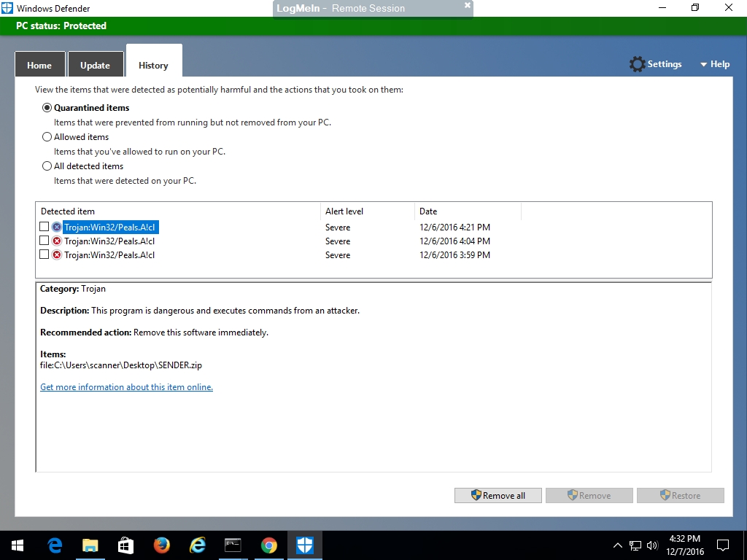747x560 pixels.
Task: Launch Internet Explorer from the taskbar
Action: tap(197, 545)
